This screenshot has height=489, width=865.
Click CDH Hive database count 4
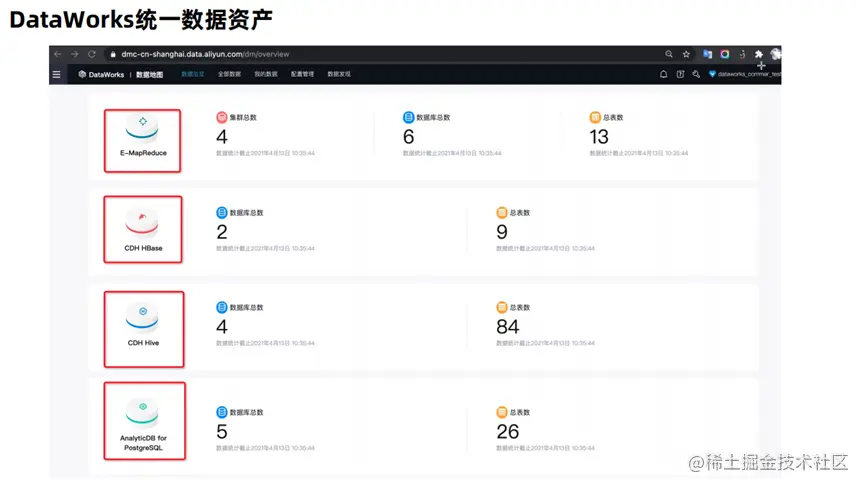click(x=222, y=327)
